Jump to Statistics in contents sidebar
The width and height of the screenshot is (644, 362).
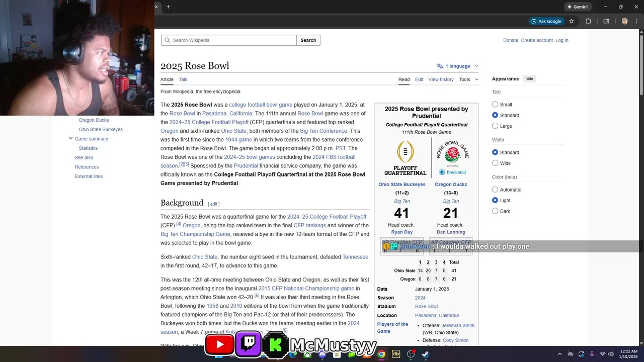click(88, 148)
